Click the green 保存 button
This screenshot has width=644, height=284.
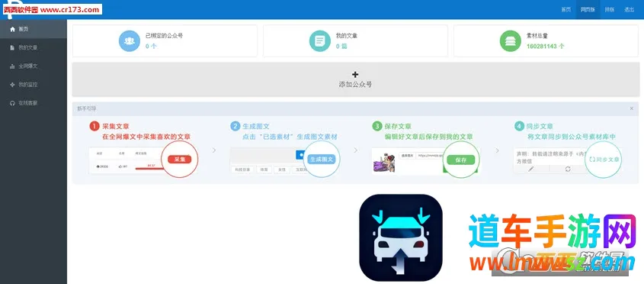point(461,160)
